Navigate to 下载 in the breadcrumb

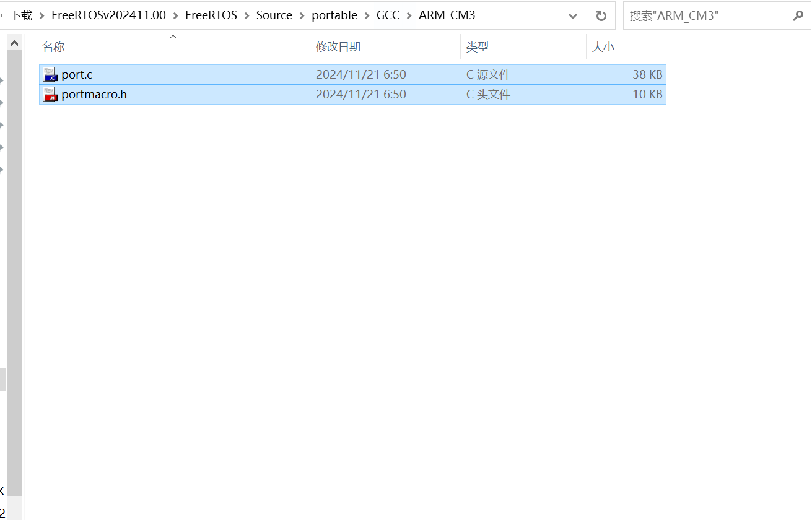[x=21, y=15]
